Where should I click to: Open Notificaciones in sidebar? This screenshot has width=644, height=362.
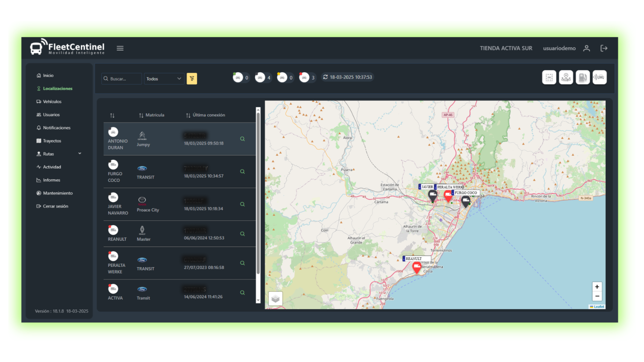pyautogui.click(x=53, y=128)
